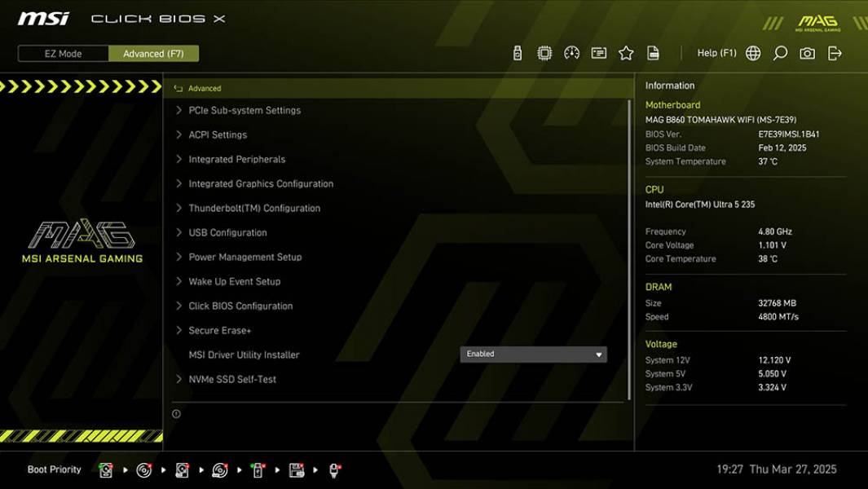This screenshot has width=868, height=489.
Task: Click the info circle icon below the list
Action: pyautogui.click(x=176, y=414)
